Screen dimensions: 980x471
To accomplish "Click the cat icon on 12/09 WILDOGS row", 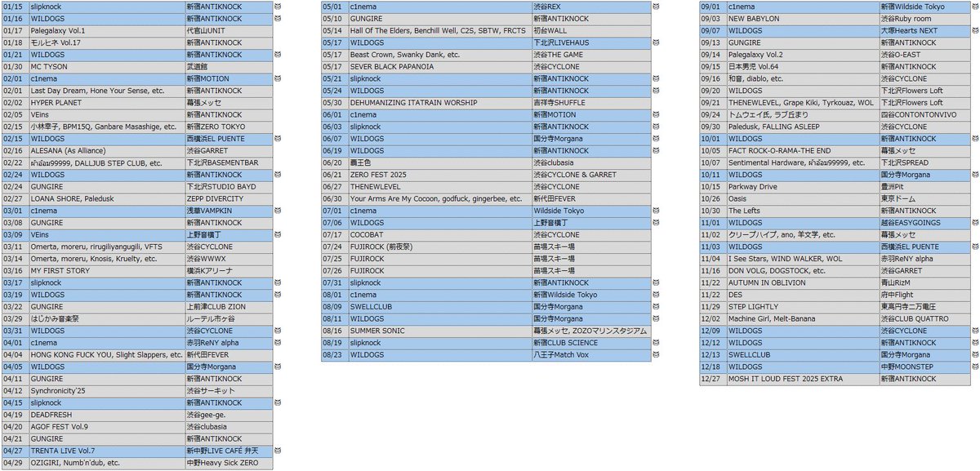I will 975,331.
